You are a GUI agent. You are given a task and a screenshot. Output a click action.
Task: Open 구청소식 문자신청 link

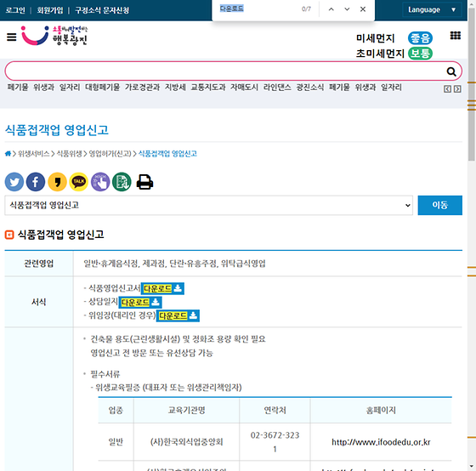[102, 10]
